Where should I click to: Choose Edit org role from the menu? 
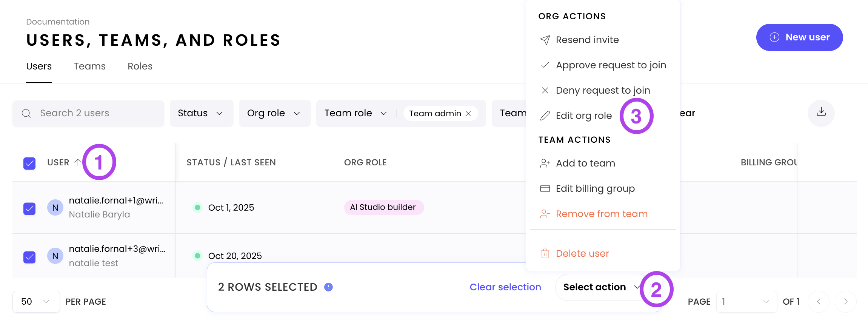(x=583, y=116)
